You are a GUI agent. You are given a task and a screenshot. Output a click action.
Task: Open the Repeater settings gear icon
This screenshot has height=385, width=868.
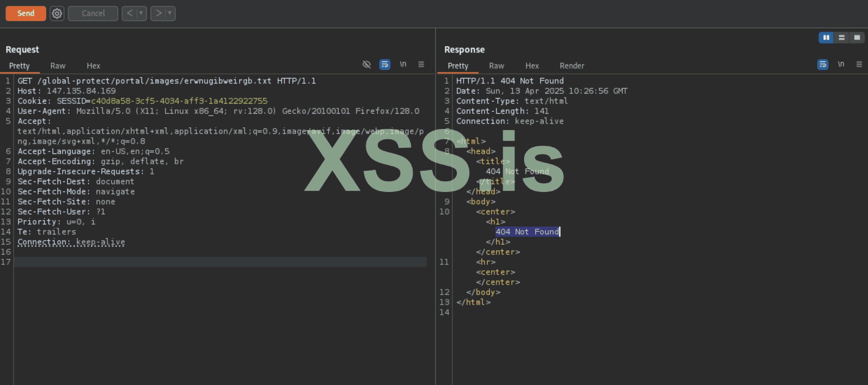pyautogui.click(x=57, y=14)
